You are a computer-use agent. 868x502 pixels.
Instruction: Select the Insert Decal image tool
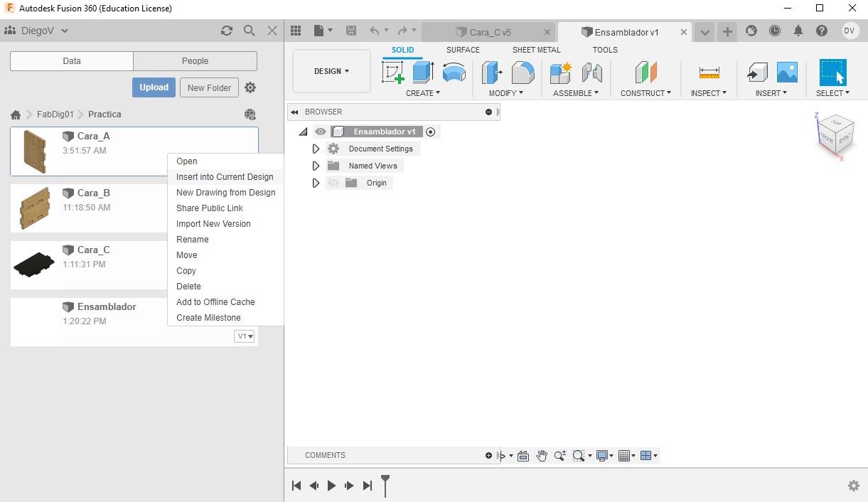point(787,73)
